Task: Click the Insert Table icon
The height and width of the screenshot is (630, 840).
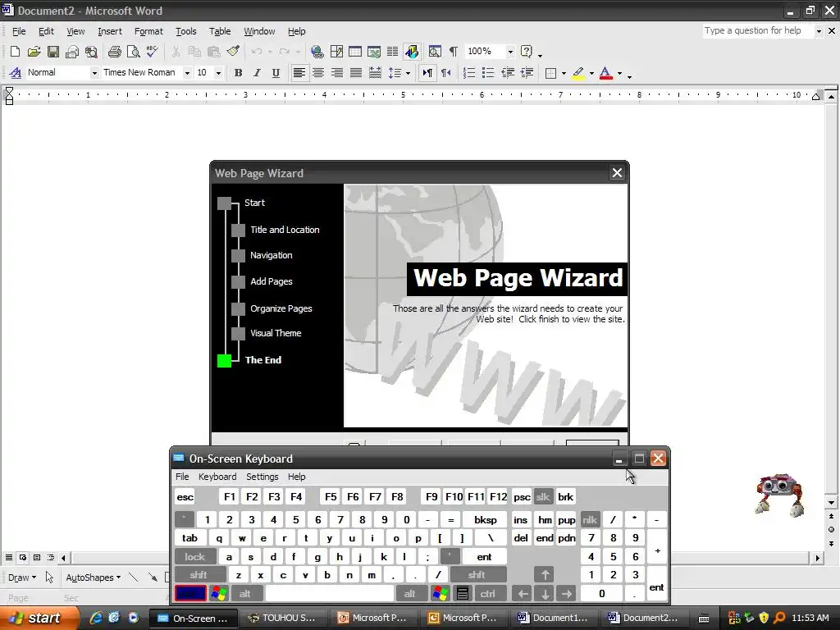Action: [x=355, y=52]
